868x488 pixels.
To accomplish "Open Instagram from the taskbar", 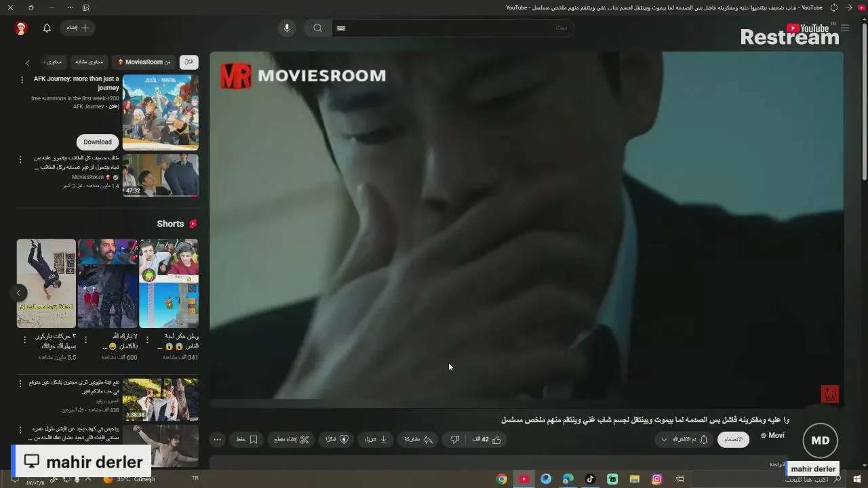I will coord(656,479).
